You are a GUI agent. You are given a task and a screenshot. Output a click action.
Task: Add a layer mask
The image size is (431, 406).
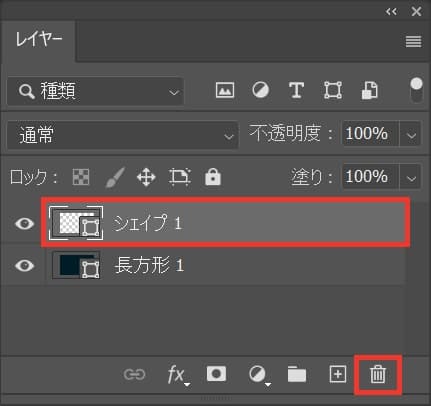[216, 374]
